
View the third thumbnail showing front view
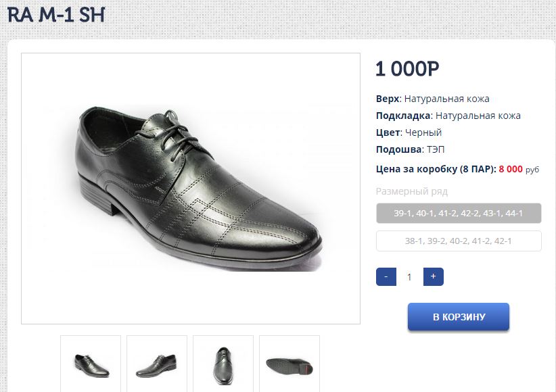(x=223, y=364)
